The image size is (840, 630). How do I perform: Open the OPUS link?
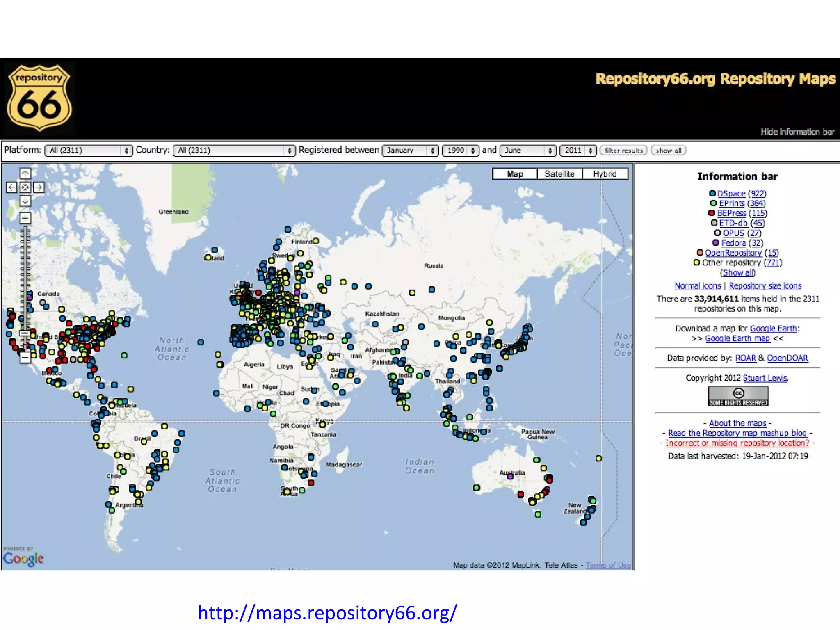click(x=733, y=233)
